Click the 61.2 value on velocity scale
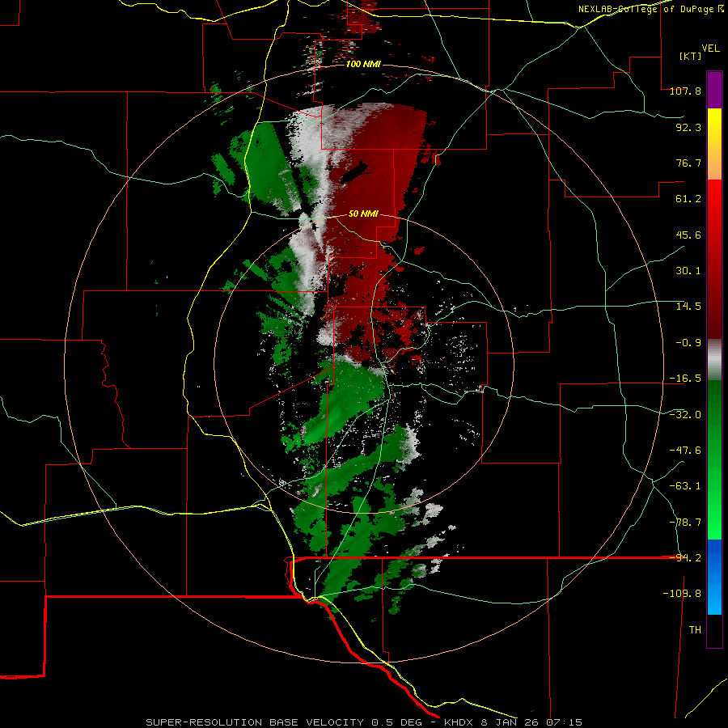 (688, 199)
